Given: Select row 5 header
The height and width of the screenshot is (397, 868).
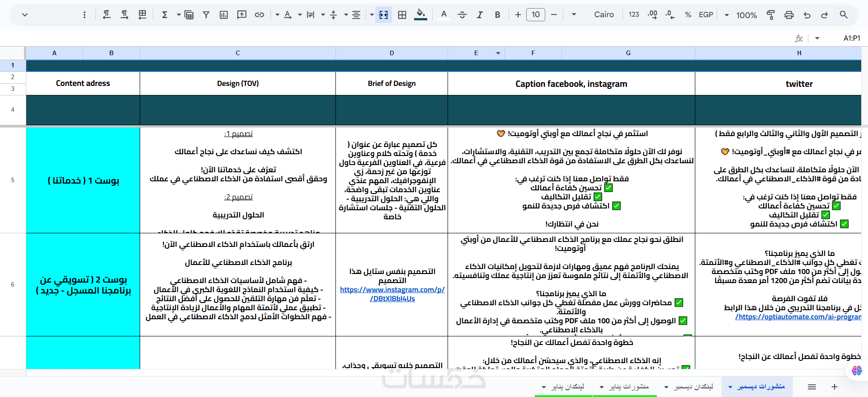Looking at the screenshot, I should click(x=13, y=180).
